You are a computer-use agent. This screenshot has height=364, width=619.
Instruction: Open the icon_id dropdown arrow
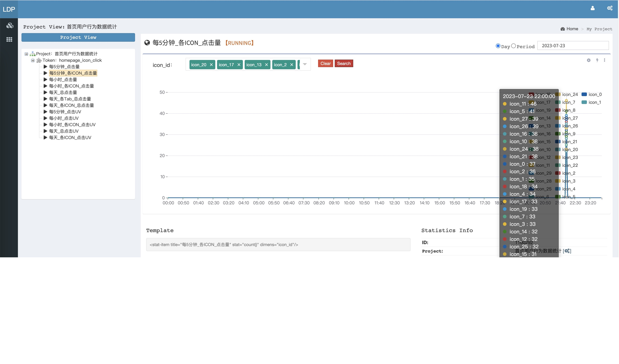click(305, 64)
